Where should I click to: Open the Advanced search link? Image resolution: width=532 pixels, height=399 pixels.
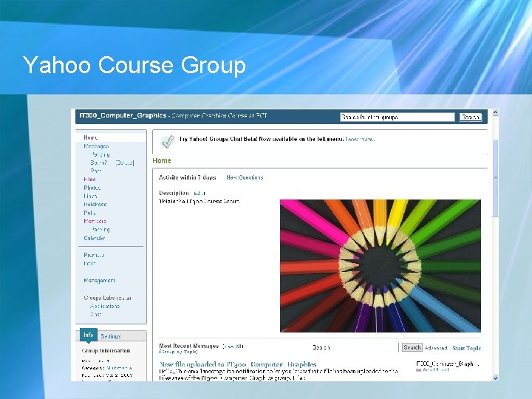436,348
